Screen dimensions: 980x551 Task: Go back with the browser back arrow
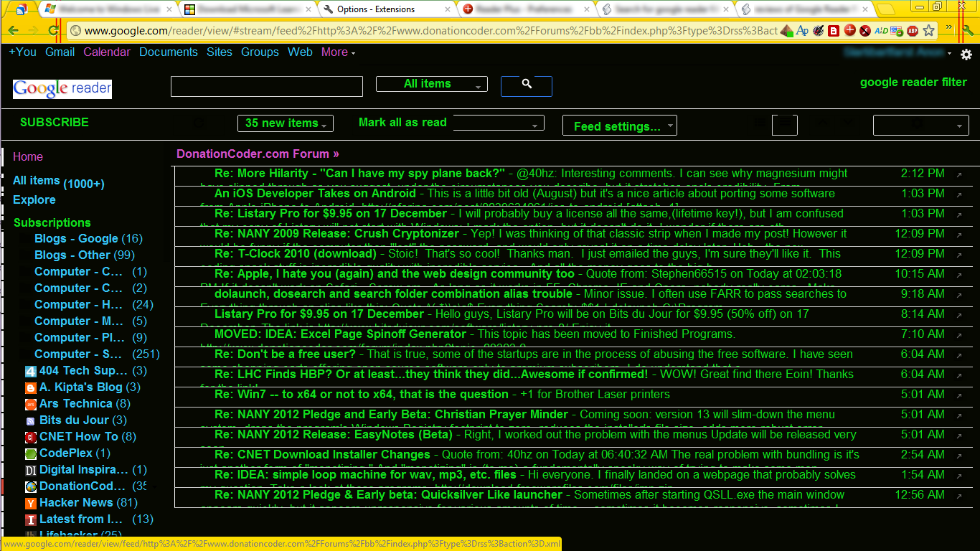(13, 30)
